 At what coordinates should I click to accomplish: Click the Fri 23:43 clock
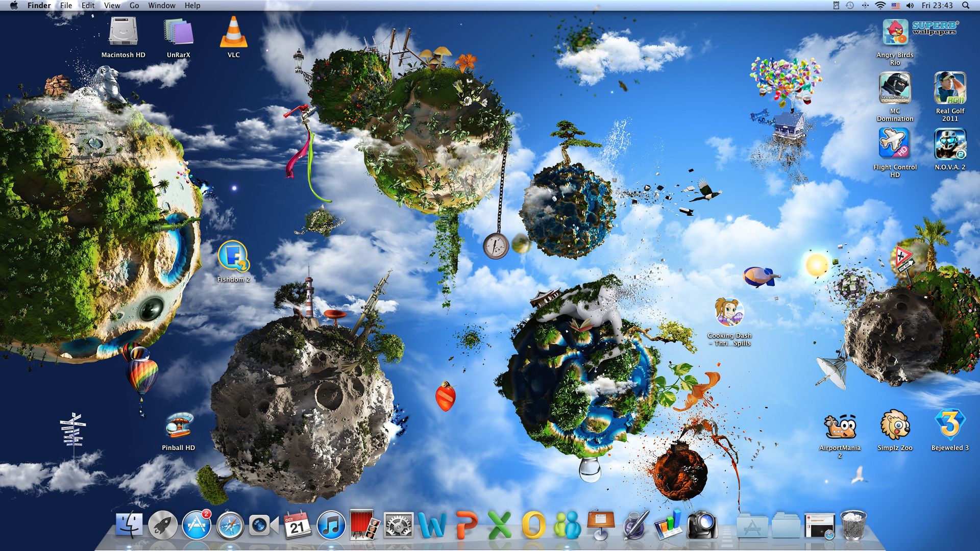click(937, 6)
